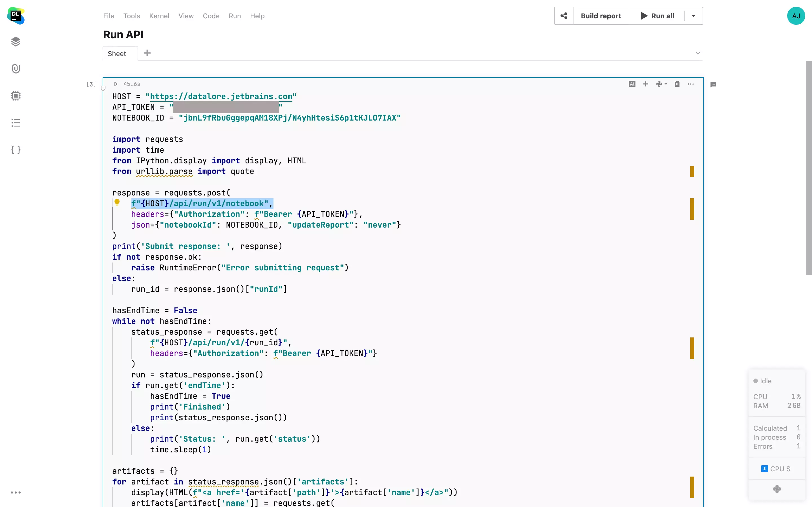Click the Sheet tab label
Viewport: 812px width, 507px height.
click(x=116, y=53)
